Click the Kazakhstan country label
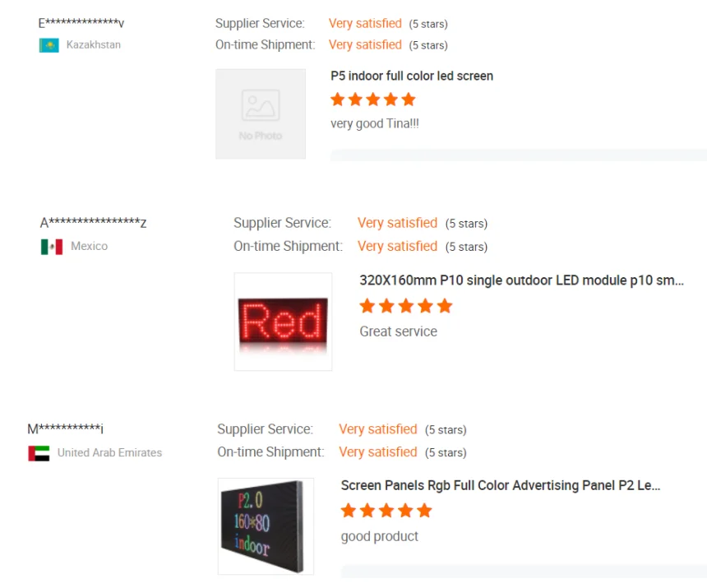Screen dimensions: 707x588 [94, 44]
